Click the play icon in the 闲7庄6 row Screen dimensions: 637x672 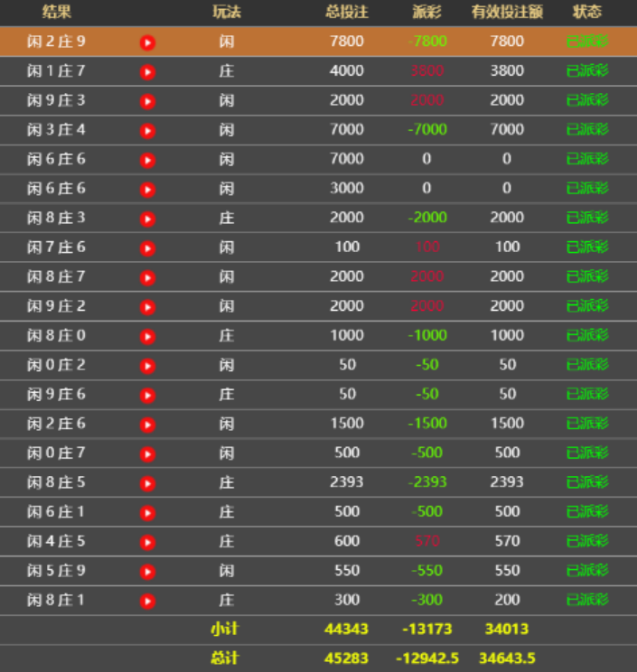(x=147, y=248)
